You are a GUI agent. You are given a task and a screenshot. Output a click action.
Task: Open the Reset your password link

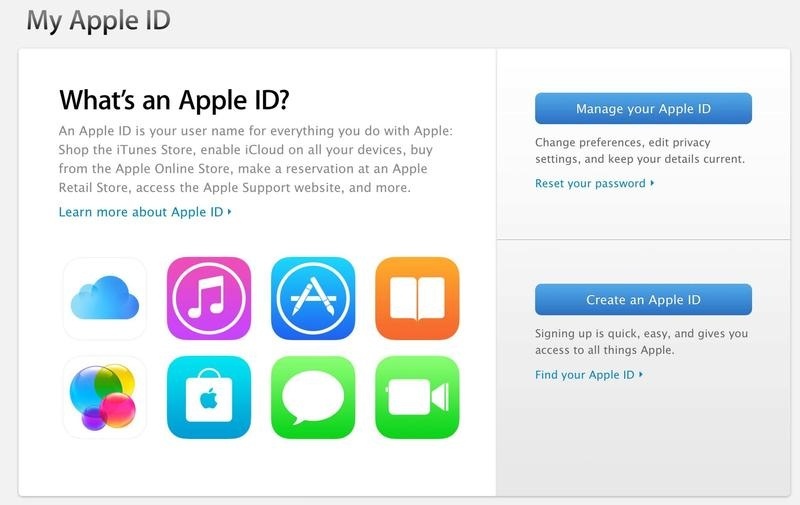[x=590, y=184]
